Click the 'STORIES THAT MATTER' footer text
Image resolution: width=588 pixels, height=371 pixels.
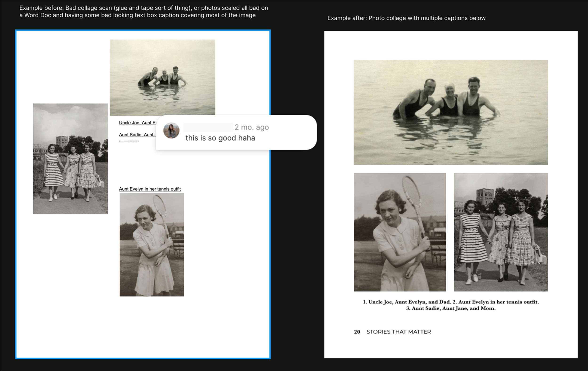pos(398,332)
